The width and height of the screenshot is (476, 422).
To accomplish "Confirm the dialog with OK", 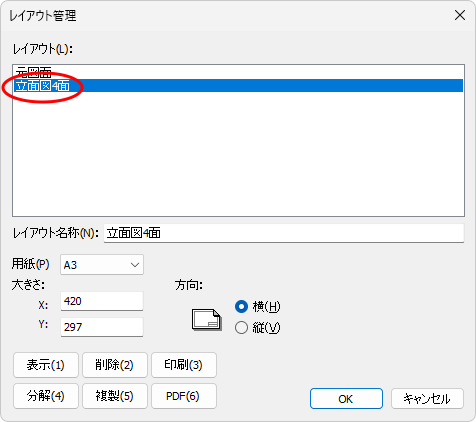I will click(346, 399).
